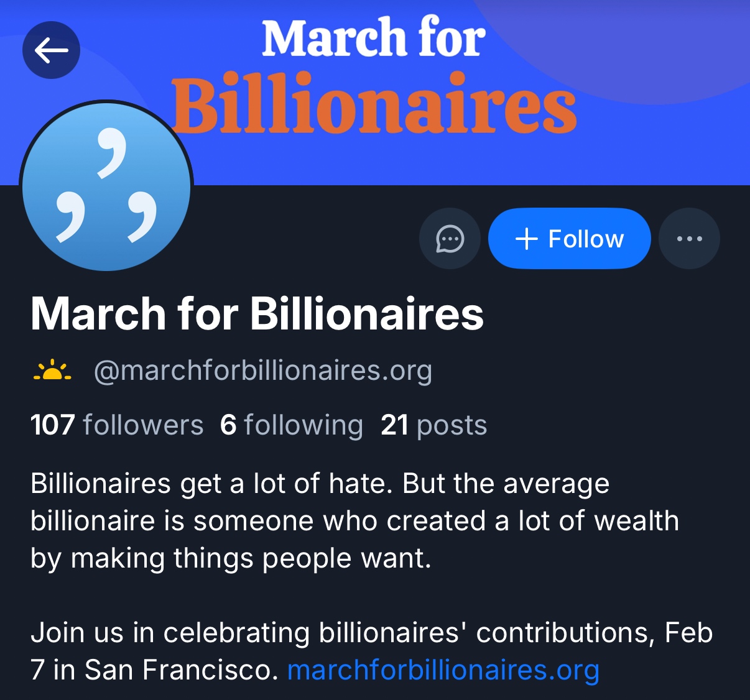Visit the marchforbillionaires.org link in bio
The width and height of the screenshot is (750, 700).
[443, 670]
